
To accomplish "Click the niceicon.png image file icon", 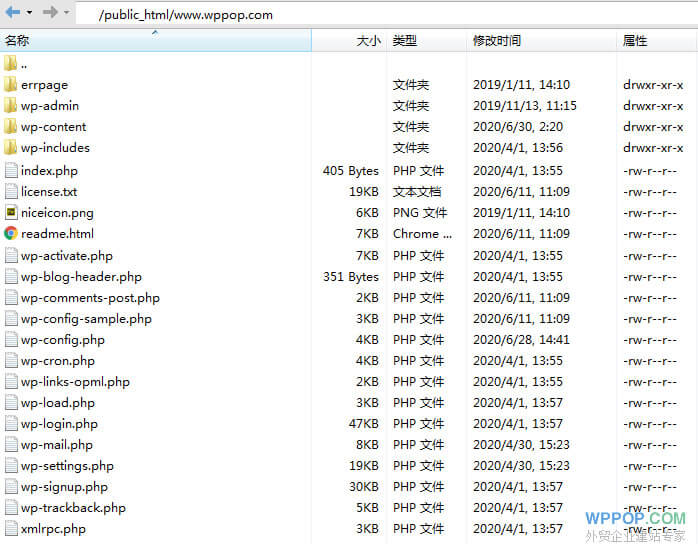I will pyautogui.click(x=11, y=212).
